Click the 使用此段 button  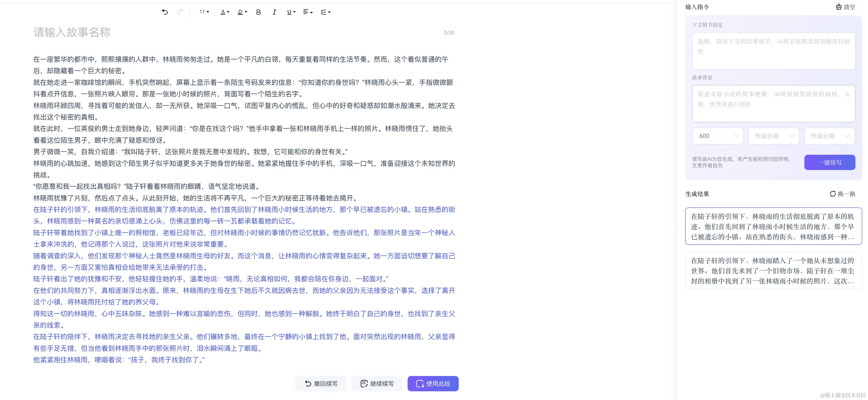(x=433, y=383)
